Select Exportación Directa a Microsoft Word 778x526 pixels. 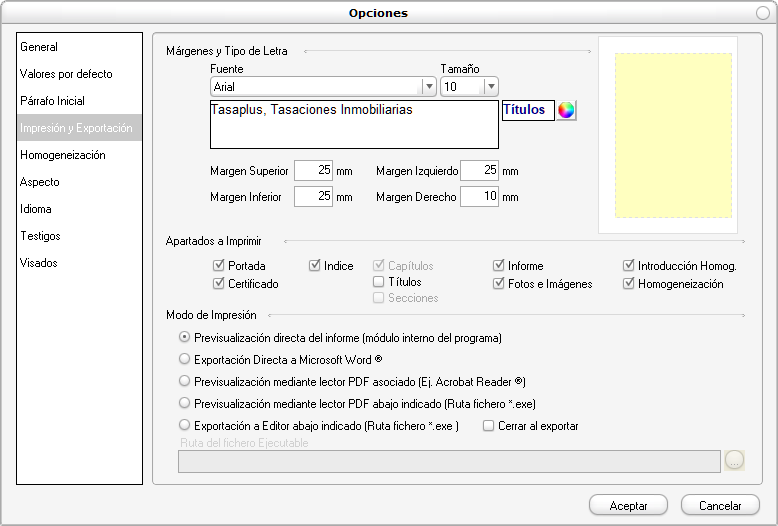point(183,358)
